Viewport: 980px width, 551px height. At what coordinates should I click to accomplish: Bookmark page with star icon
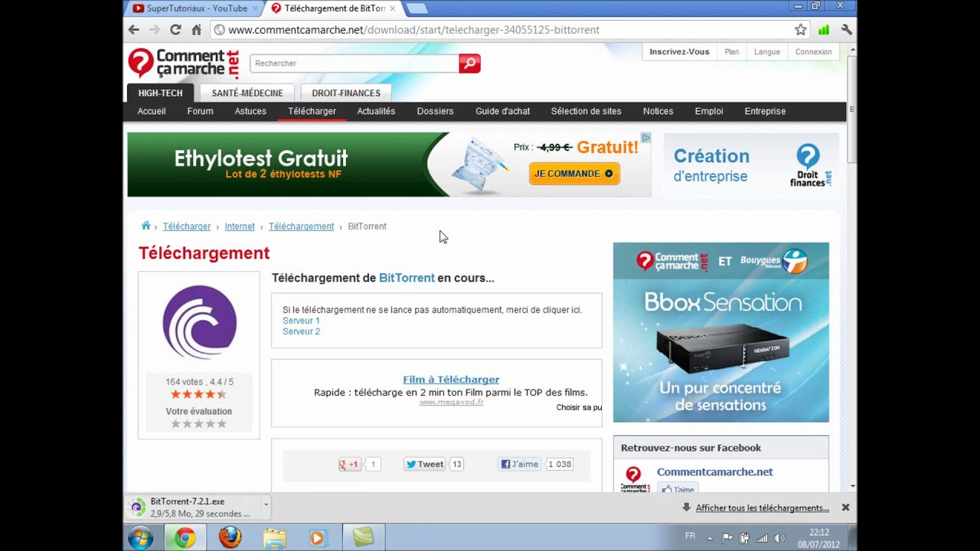(x=800, y=30)
